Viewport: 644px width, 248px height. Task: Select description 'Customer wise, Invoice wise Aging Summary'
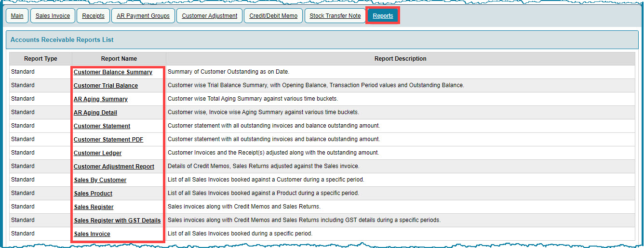pyautogui.click(x=263, y=112)
